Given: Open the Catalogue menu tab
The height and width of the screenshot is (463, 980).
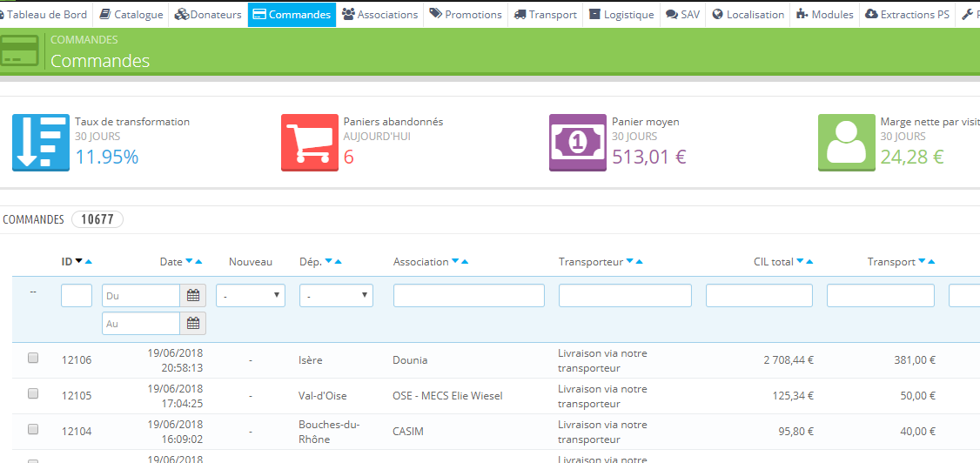Looking at the screenshot, I should (131, 15).
